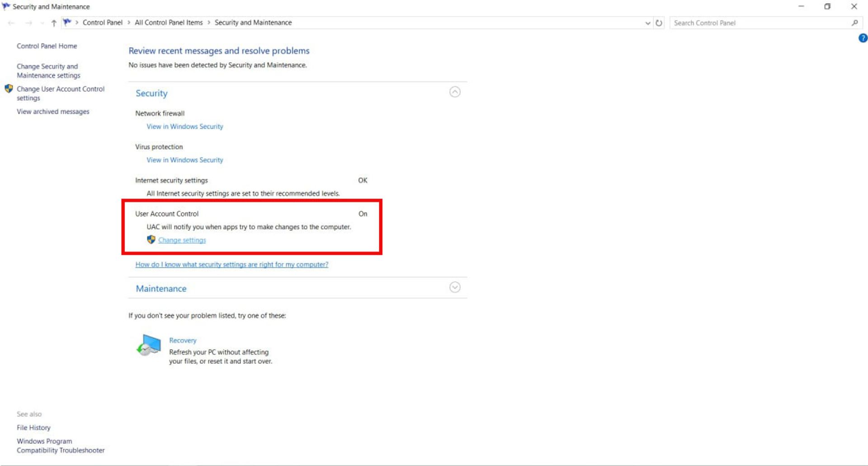This screenshot has height=466, width=868.
Task: Open the recent locations dropdown arrow
Action: tap(42, 23)
